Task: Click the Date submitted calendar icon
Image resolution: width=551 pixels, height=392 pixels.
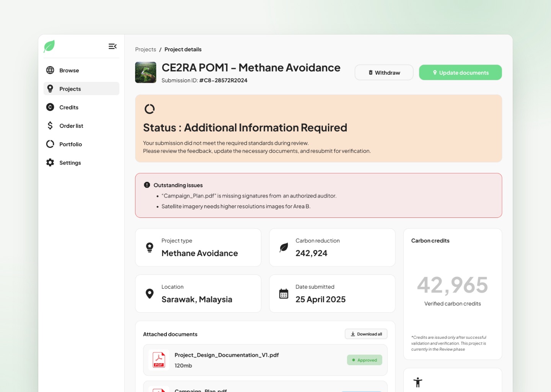Action: click(x=284, y=294)
